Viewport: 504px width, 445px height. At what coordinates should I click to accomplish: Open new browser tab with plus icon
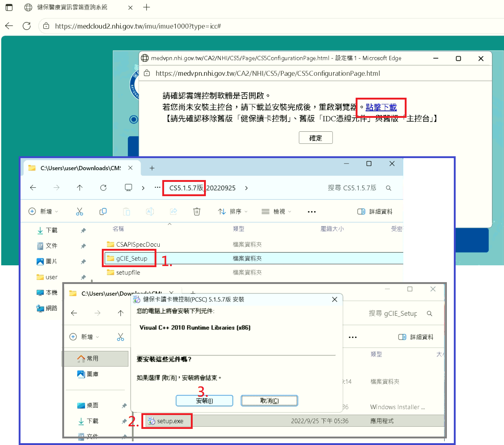coord(147,7)
